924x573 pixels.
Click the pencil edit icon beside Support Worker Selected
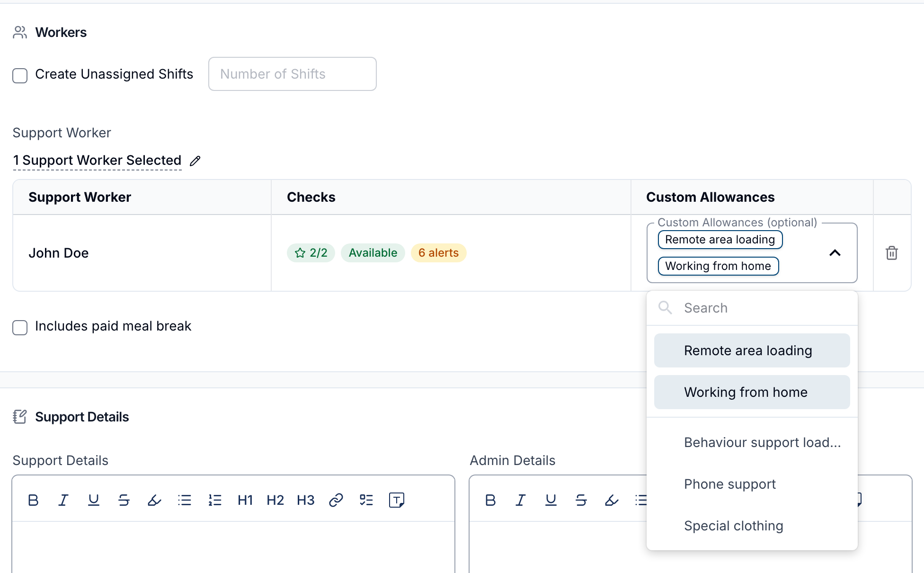[x=195, y=161]
